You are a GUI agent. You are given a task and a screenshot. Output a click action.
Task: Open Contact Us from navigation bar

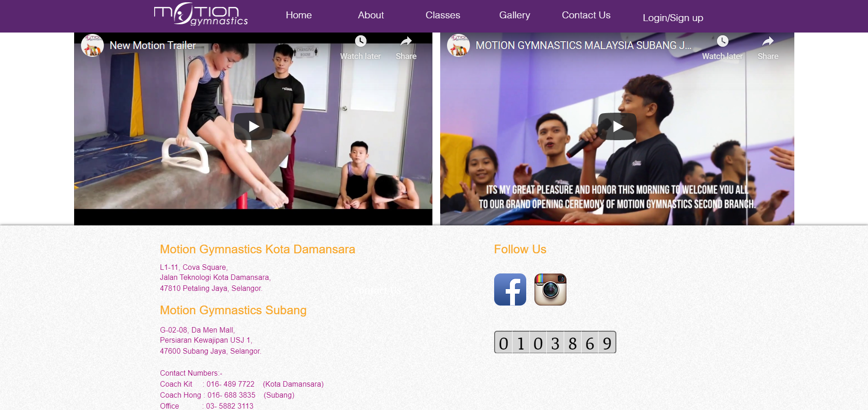586,15
